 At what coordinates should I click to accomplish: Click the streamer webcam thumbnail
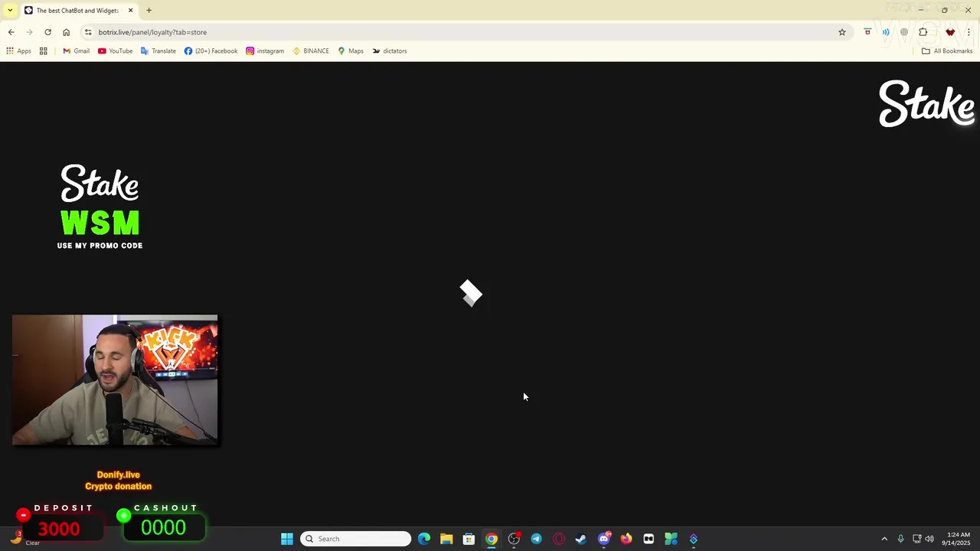click(115, 380)
